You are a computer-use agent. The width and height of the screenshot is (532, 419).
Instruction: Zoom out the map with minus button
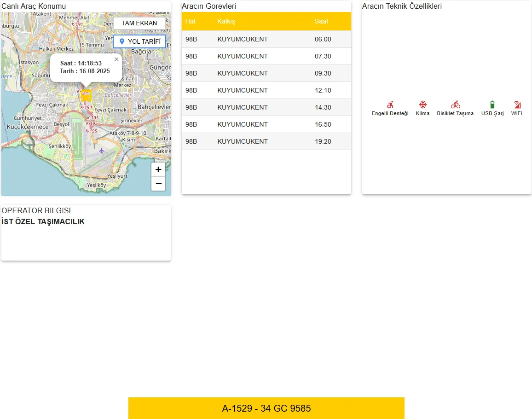158,184
